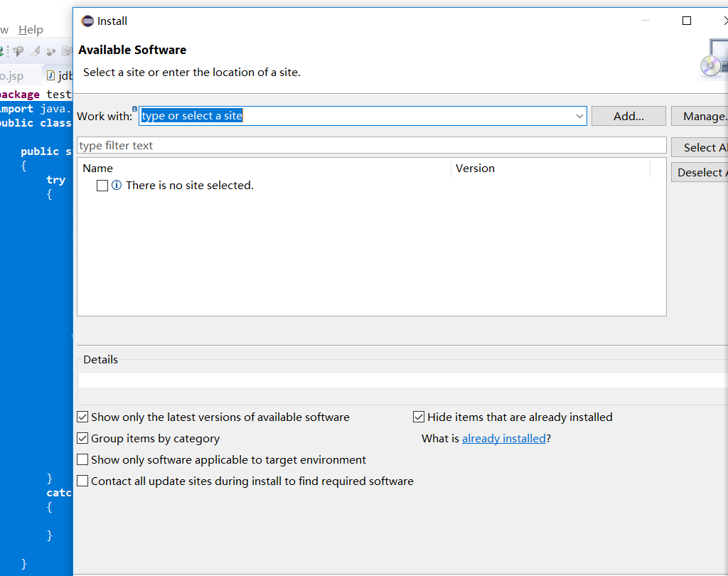Viewport: 728px width, 576px height.
Task: Switch to the o.jsp editor tab
Action: 11,75
